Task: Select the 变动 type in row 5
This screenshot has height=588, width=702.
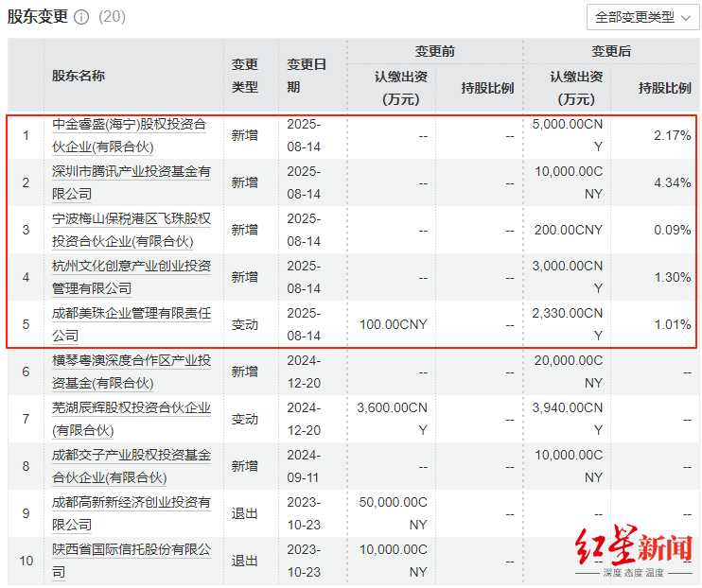Action: [x=244, y=324]
